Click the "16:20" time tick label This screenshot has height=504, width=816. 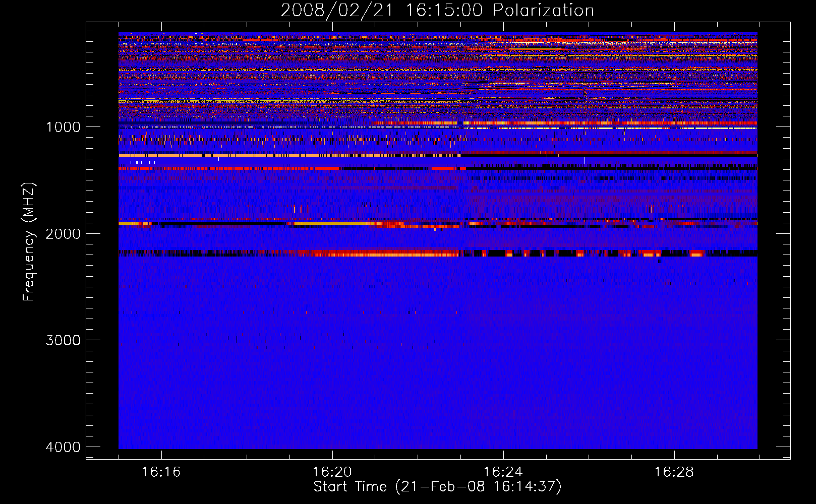[332, 472]
